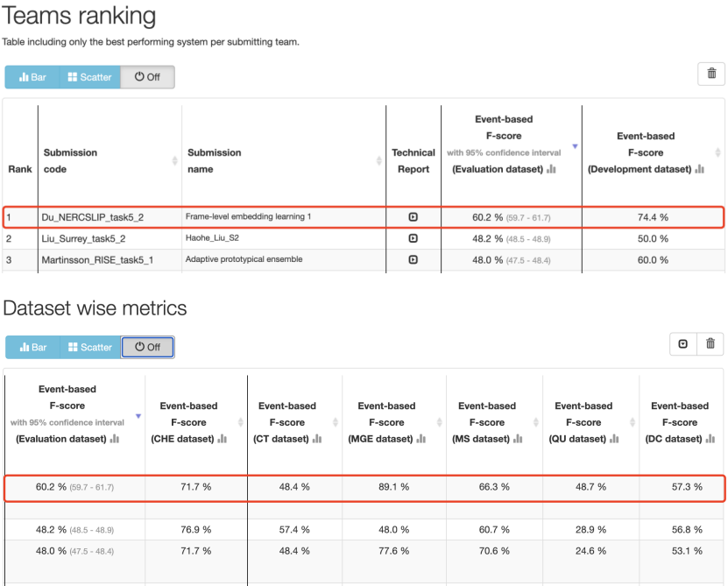Open technical report for Du_NERCSLIP_task5_2
The image size is (728, 586).
[413, 217]
